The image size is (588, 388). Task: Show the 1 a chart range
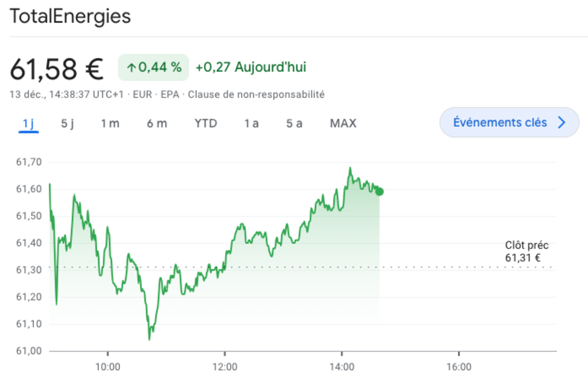click(x=252, y=124)
